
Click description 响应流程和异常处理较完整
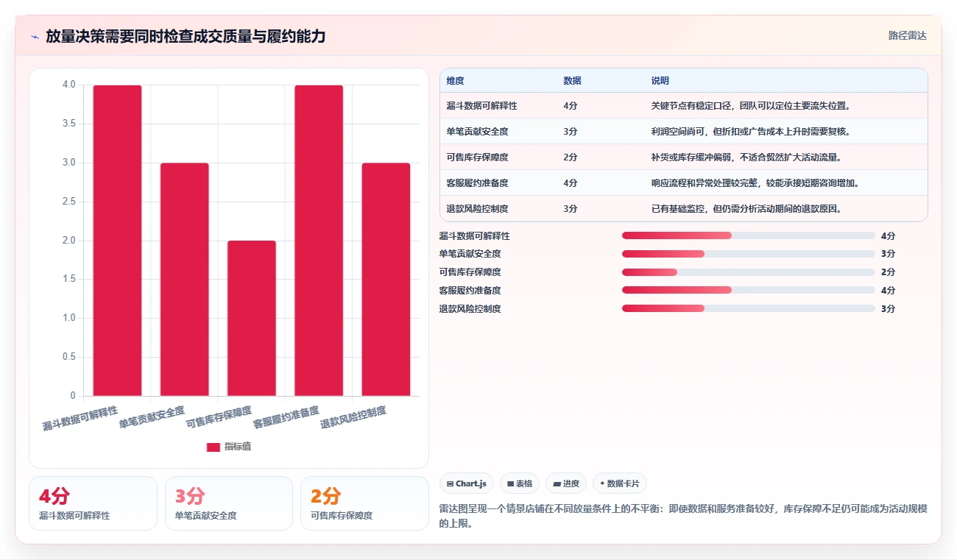tap(755, 183)
